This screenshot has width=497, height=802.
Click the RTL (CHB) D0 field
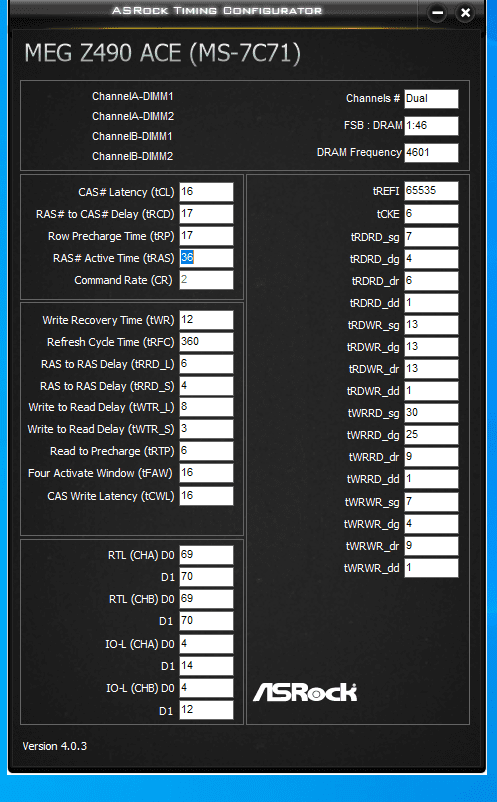coord(206,599)
